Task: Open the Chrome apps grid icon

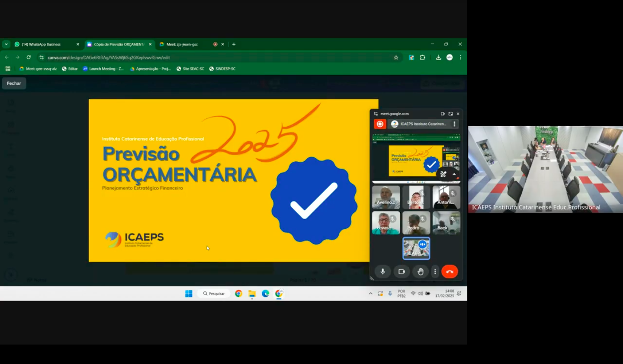Action: (8, 69)
